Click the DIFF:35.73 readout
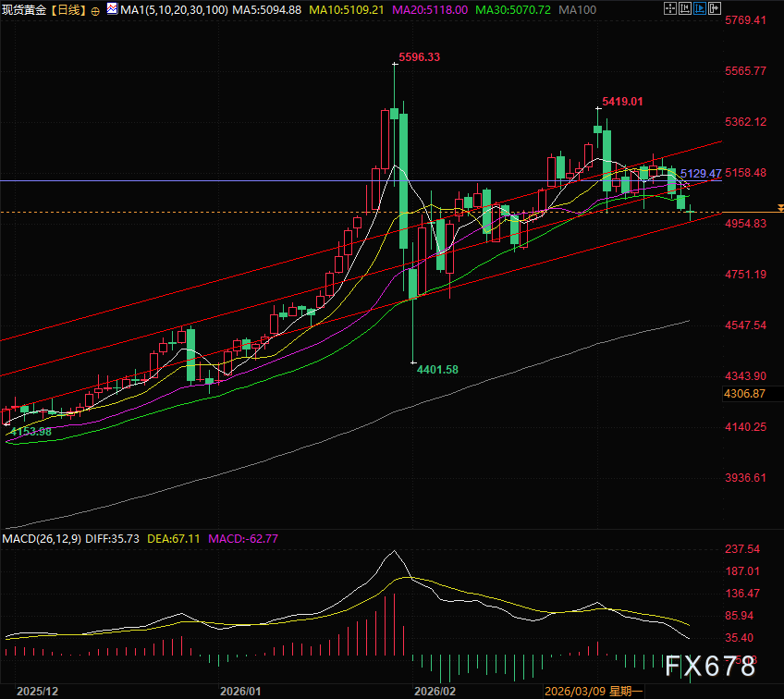Viewport: 784px width, 699px height. 112,538
